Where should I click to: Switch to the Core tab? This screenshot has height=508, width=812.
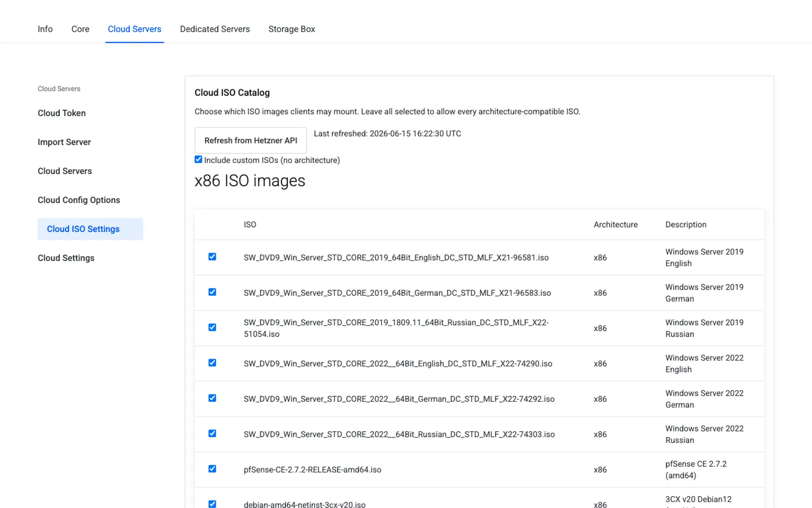point(80,29)
